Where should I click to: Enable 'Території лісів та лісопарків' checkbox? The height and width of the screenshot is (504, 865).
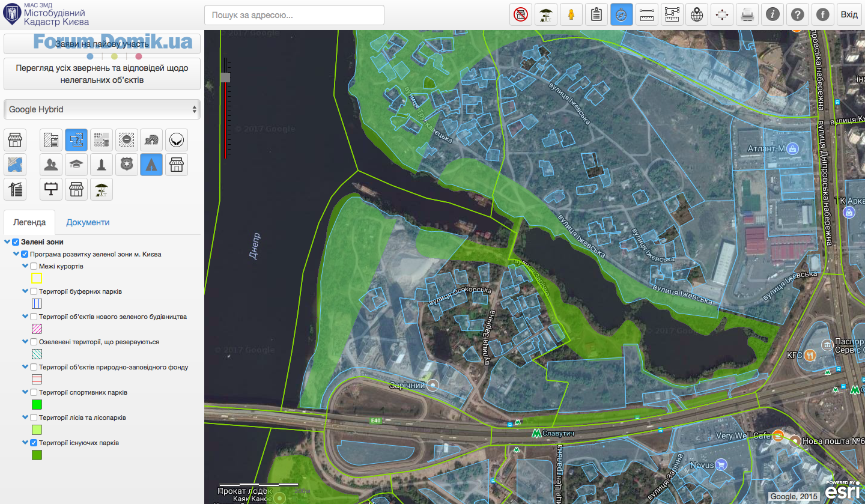tap(34, 417)
